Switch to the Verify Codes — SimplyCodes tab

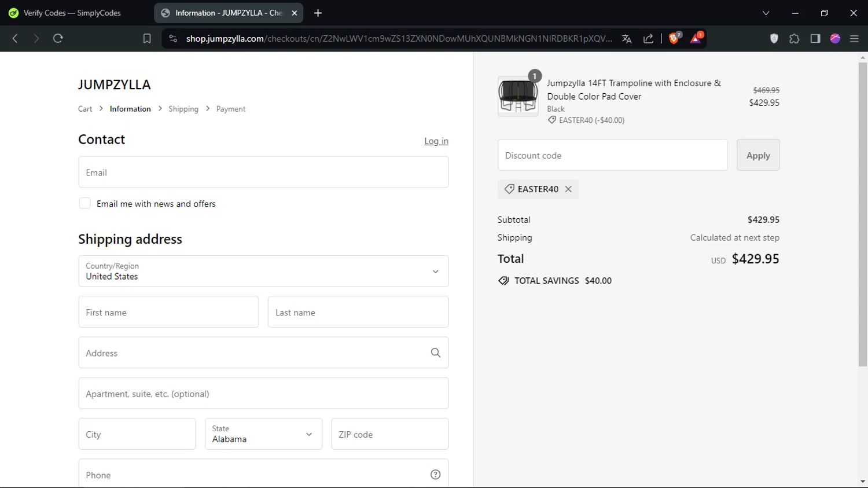coord(72,13)
